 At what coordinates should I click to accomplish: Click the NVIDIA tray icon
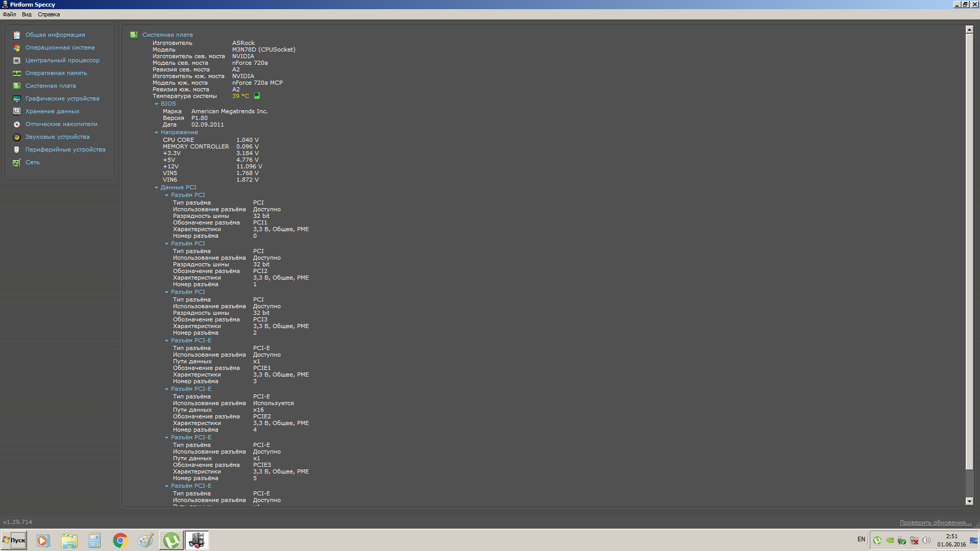tap(890, 540)
